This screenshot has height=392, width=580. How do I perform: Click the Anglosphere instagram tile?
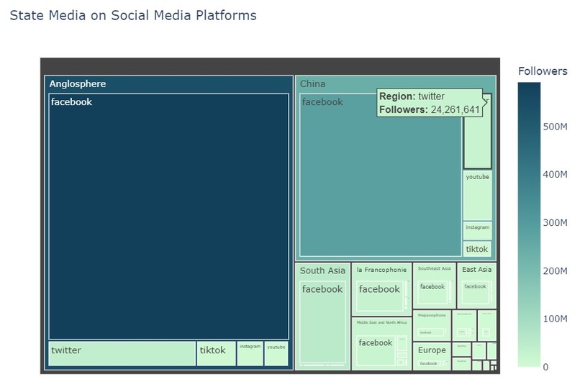coord(250,354)
